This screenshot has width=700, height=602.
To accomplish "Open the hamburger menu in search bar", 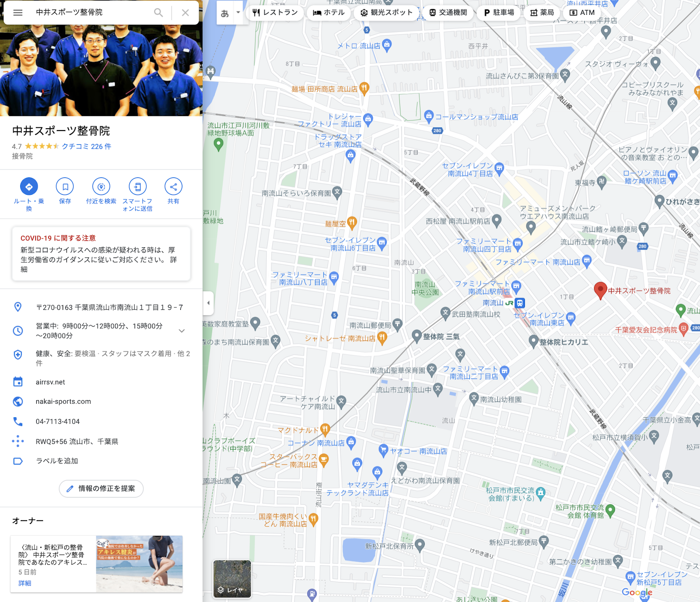I will [18, 13].
